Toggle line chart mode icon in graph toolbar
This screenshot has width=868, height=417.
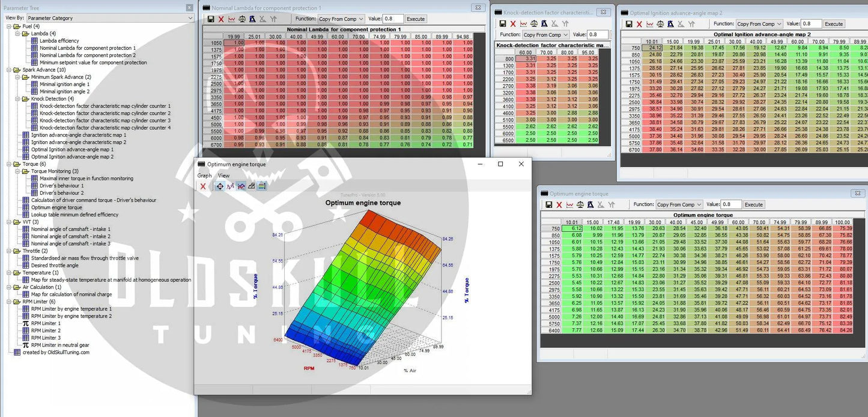(x=241, y=186)
